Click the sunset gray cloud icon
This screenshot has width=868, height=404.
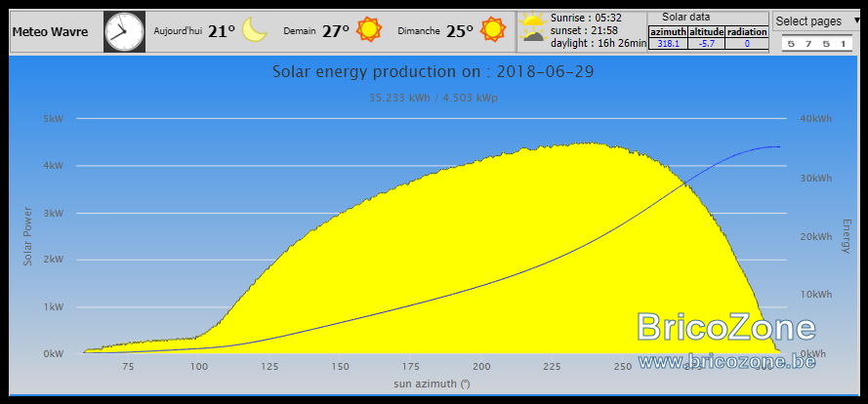(531, 36)
